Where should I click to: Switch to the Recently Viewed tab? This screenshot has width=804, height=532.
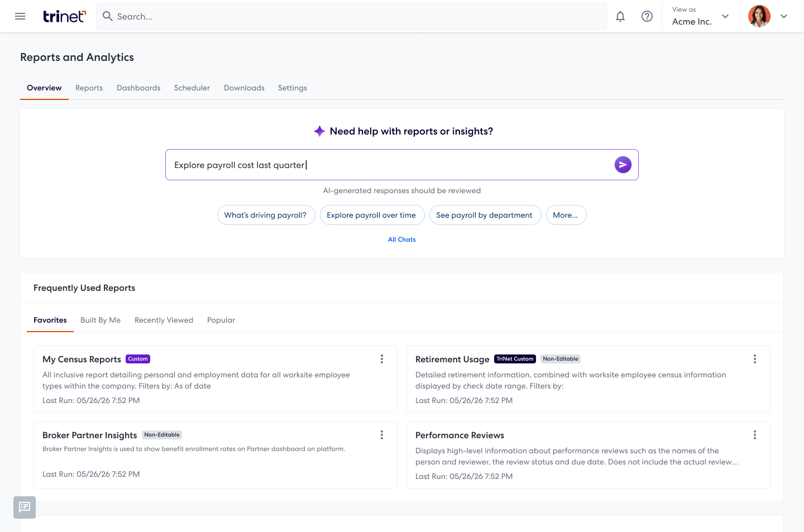point(164,320)
